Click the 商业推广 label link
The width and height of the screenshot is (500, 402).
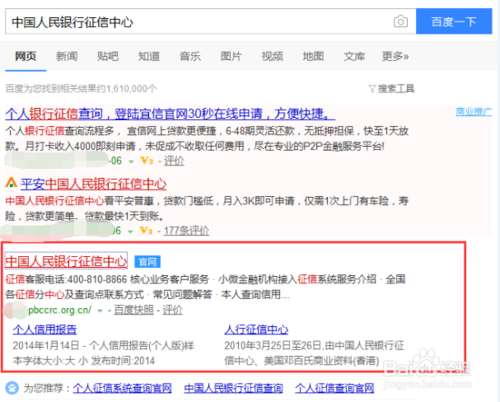(474, 111)
